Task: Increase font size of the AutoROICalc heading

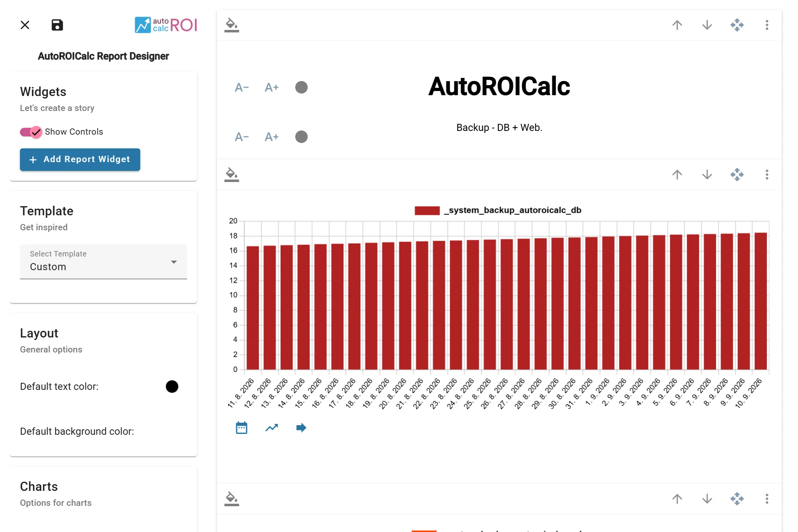Action: tap(272, 87)
